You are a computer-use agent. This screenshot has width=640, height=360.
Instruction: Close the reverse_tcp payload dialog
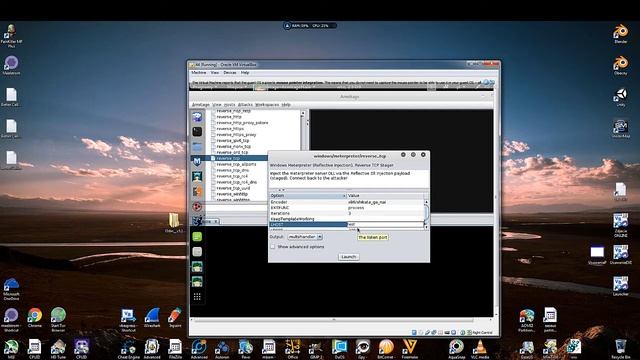click(423, 155)
